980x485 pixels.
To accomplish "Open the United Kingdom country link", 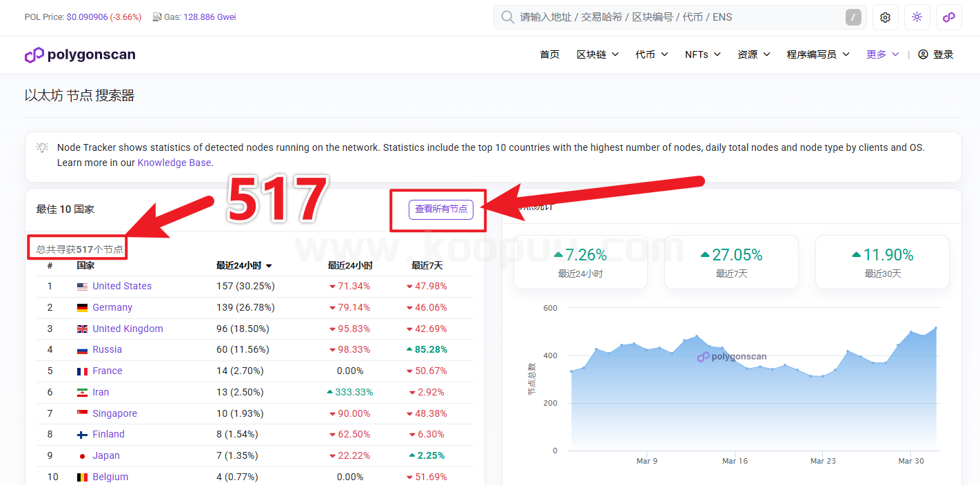I will coord(127,329).
